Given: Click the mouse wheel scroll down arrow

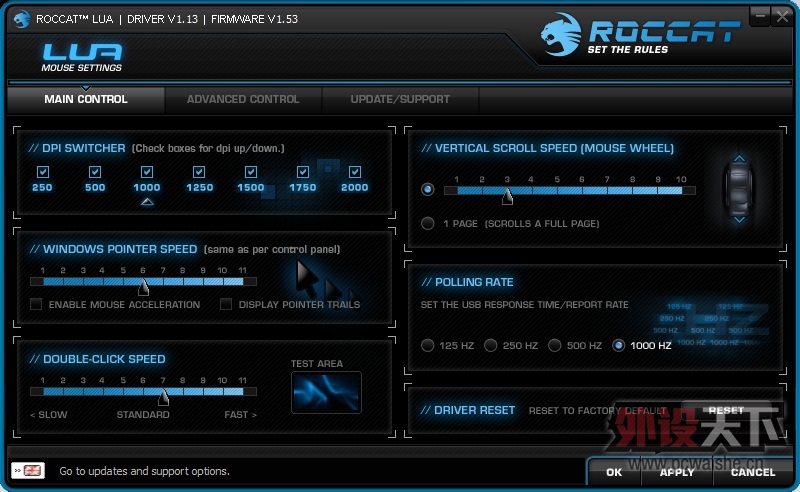Looking at the screenshot, I should coord(739,219).
